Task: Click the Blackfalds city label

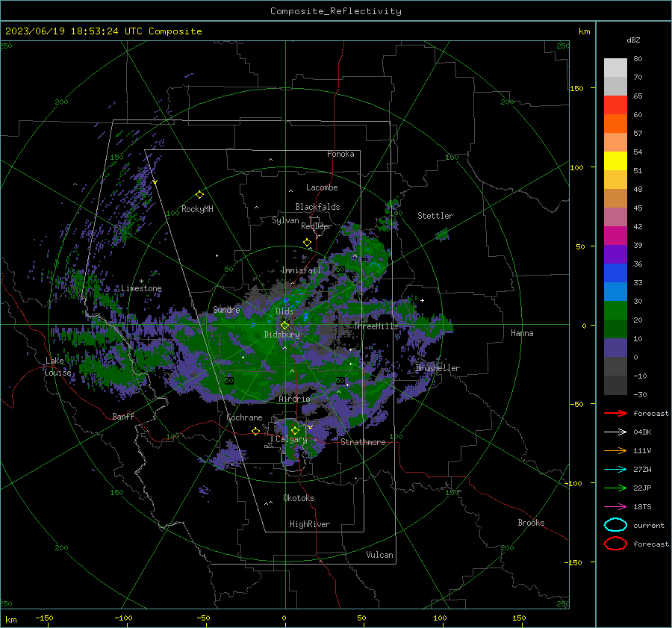Action: [317, 207]
